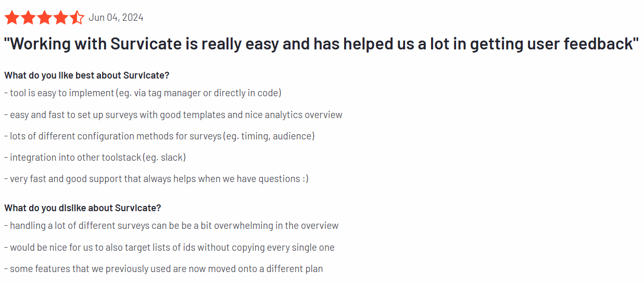The image size is (644, 284).
Task: Click the review date Jun 04, 2024
Action: (x=116, y=18)
